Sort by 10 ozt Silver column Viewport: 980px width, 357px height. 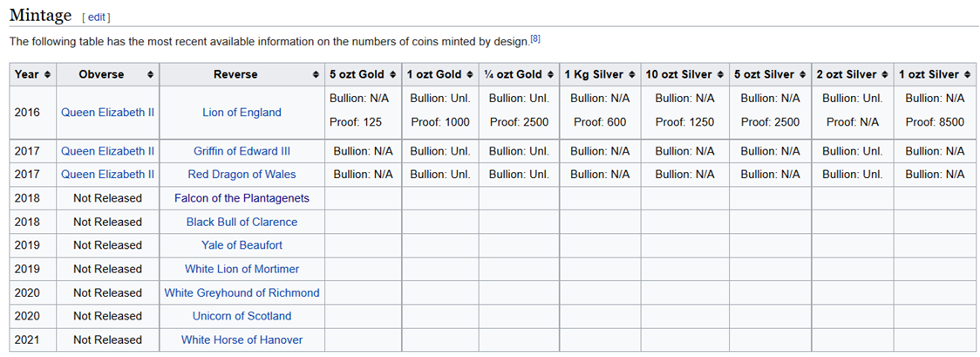click(x=720, y=75)
